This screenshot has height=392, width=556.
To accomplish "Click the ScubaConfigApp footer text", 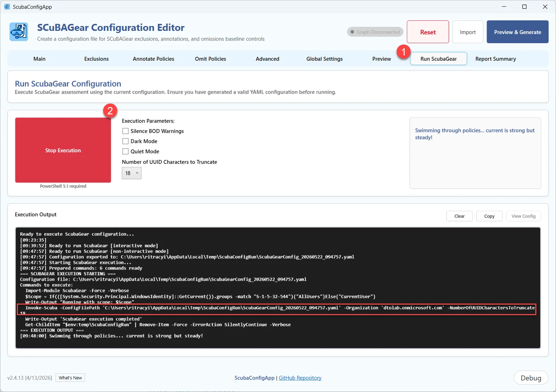I will [x=254, y=378].
